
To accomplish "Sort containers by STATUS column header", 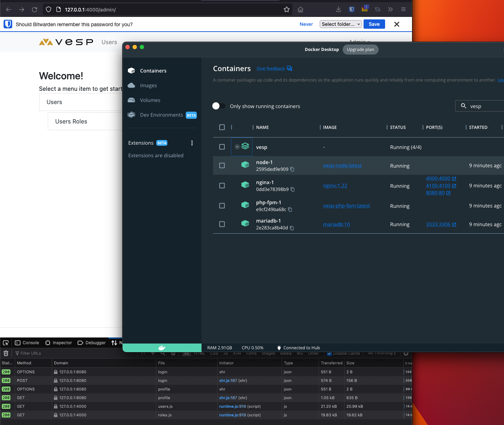I will pos(398,127).
